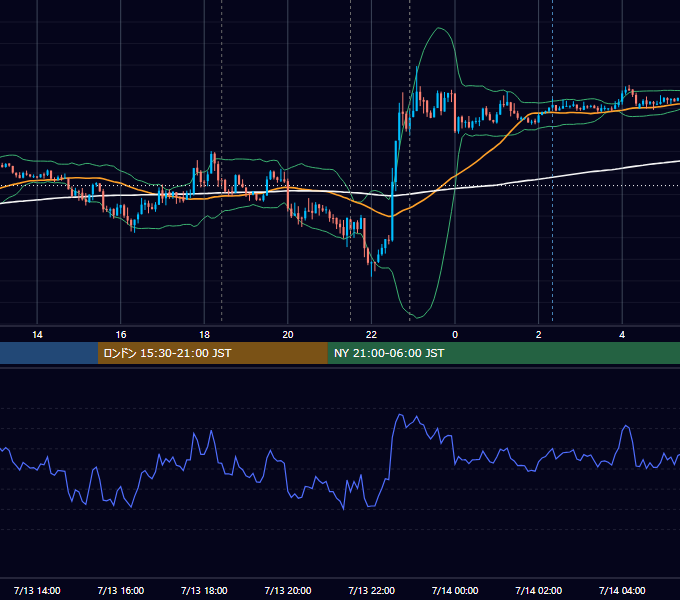Click the London 15:30-21:00 JST session bar

212,353
